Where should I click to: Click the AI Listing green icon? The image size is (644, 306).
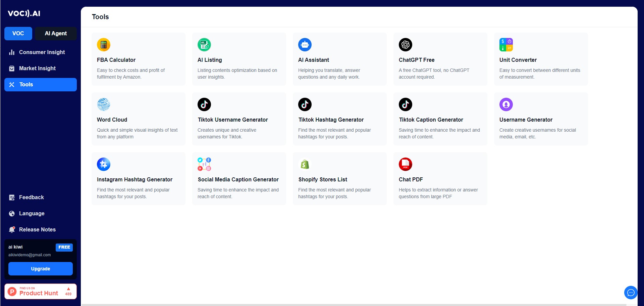pos(204,45)
